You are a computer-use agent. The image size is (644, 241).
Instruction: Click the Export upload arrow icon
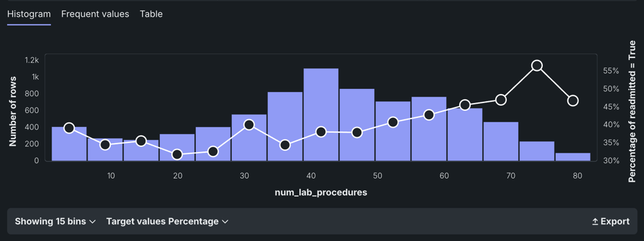(x=595, y=222)
